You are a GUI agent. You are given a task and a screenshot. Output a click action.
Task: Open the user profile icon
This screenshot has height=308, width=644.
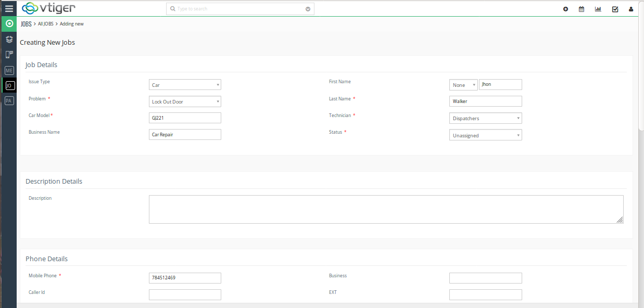tap(631, 9)
